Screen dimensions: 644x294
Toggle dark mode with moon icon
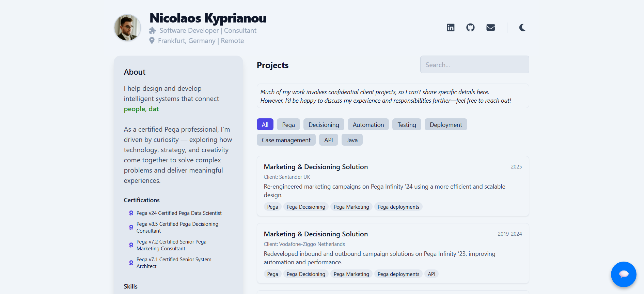522,28
